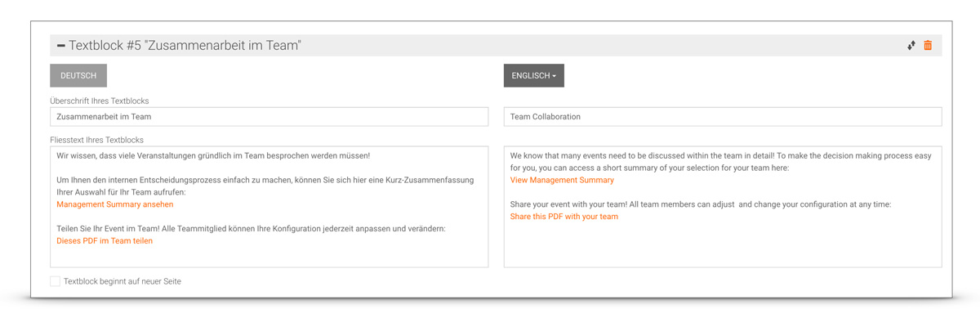
Task: Collapse Textblock #5 using the minus icon
Action: [x=60, y=46]
